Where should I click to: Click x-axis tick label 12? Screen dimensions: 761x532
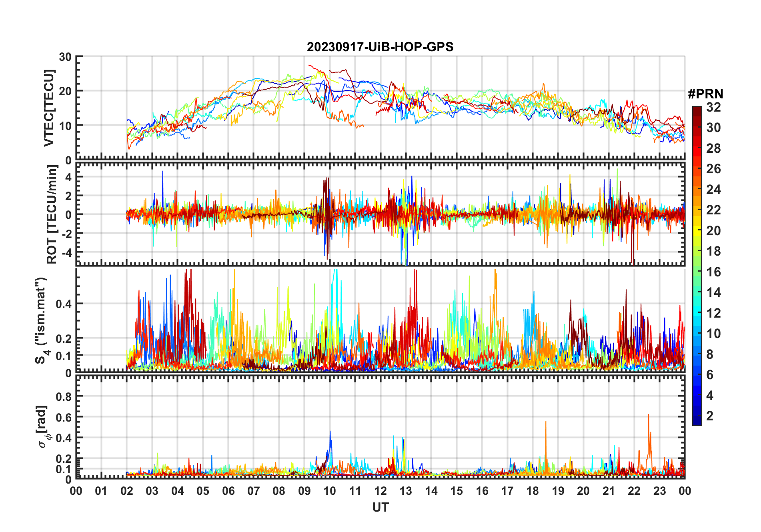click(x=380, y=491)
